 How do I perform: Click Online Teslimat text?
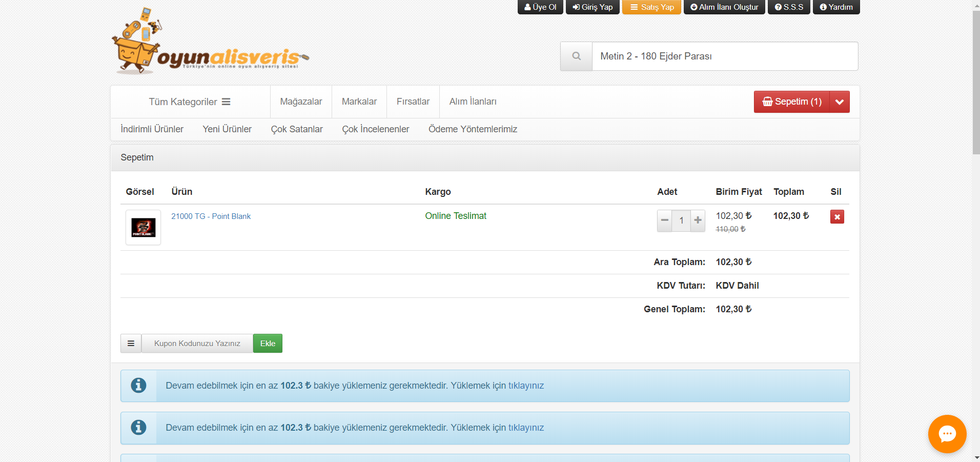point(456,216)
